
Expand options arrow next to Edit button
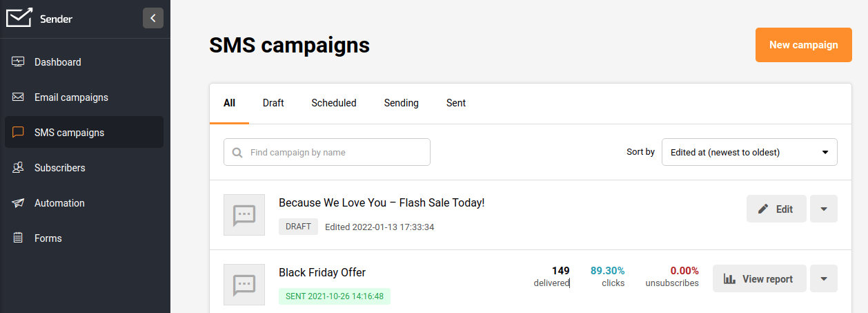pos(824,209)
